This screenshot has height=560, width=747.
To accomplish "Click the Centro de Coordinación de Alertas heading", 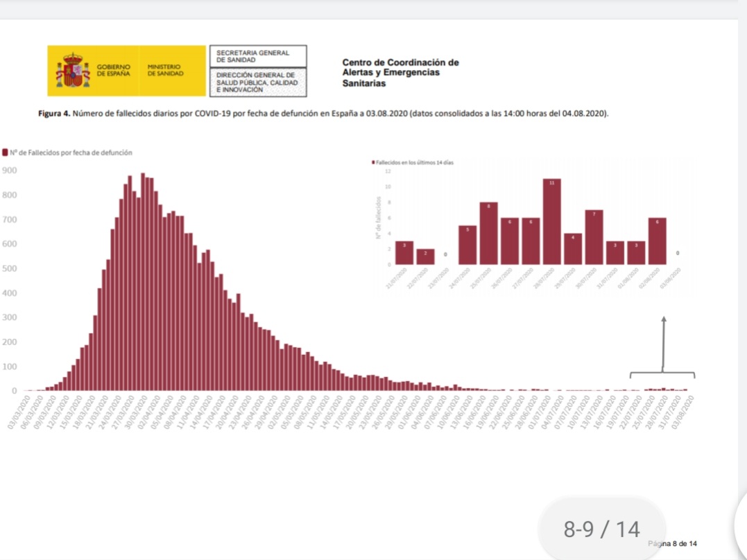I will [x=400, y=73].
